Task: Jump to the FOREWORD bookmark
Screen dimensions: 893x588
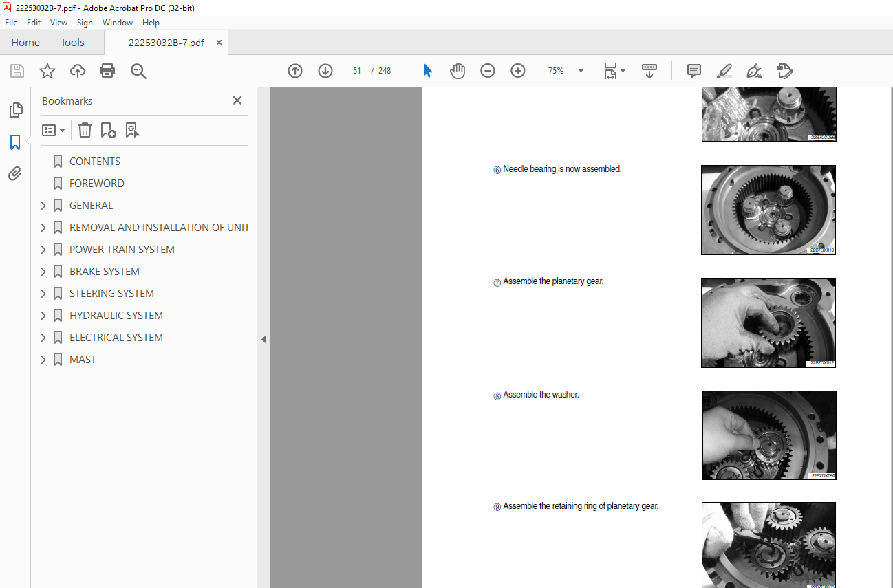Action: 97,184
